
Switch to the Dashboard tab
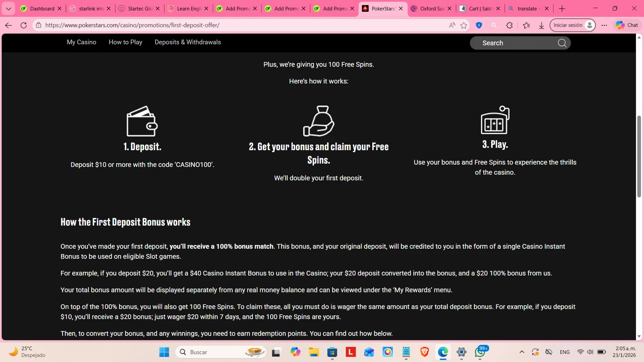41,9
